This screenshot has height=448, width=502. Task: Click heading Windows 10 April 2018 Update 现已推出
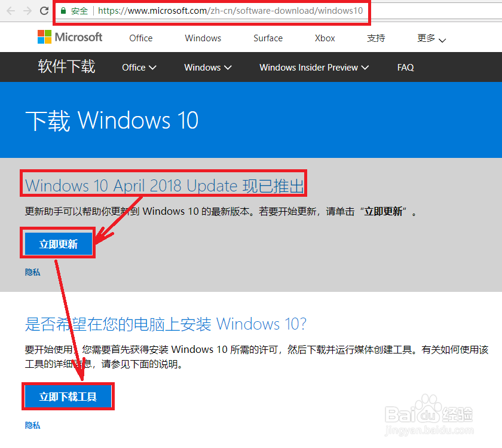[164, 185]
